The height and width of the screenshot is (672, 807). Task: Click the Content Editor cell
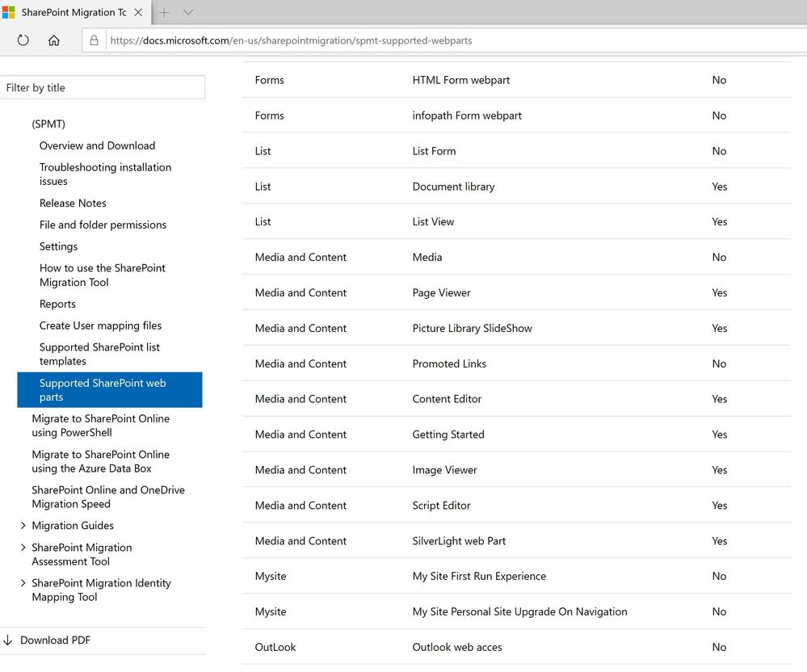(x=447, y=399)
